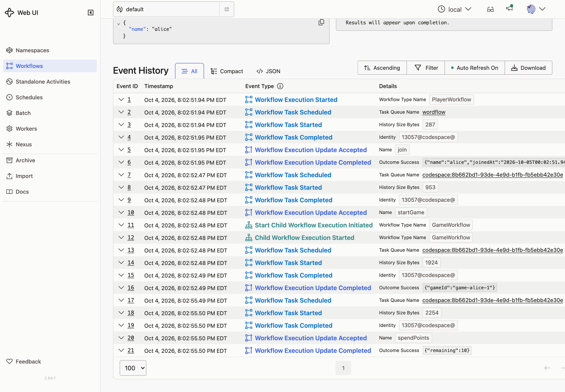Select page 1 in pagination

[343, 368]
